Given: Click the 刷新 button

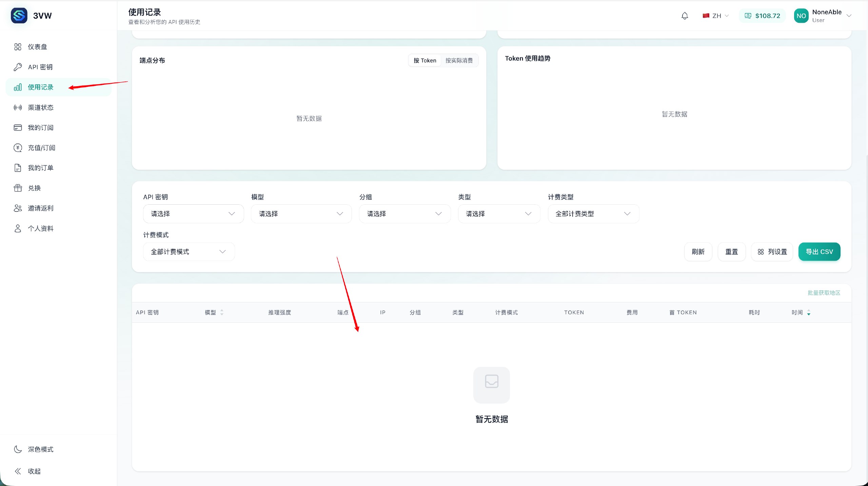Looking at the screenshot, I should pyautogui.click(x=698, y=252).
